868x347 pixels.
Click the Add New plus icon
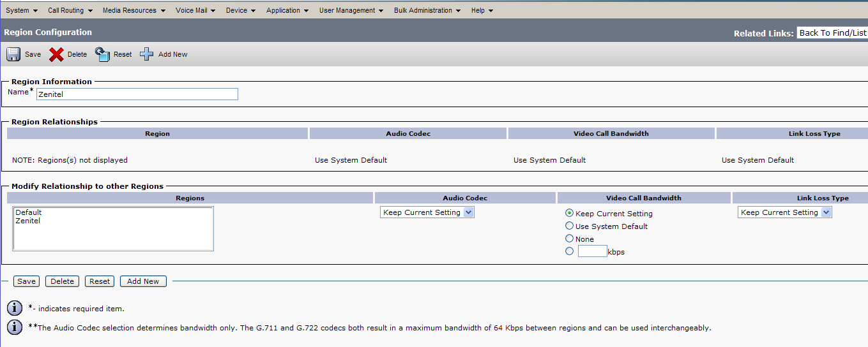point(147,54)
